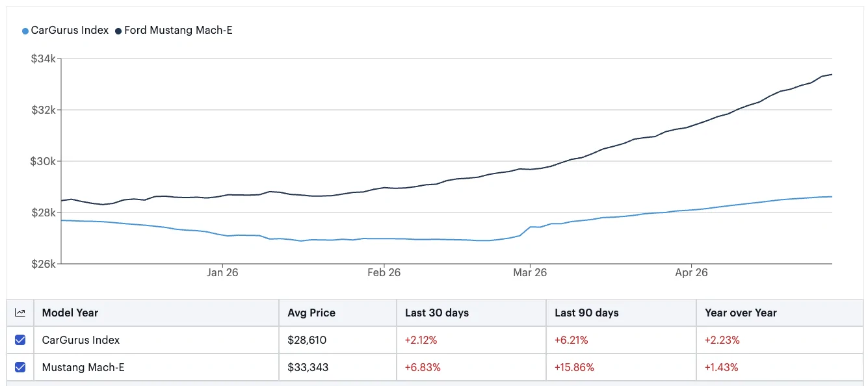Uncheck the Mustang Mach-E checkbox
Viewport: 868px width, 386px height.
[x=20, y=367]
